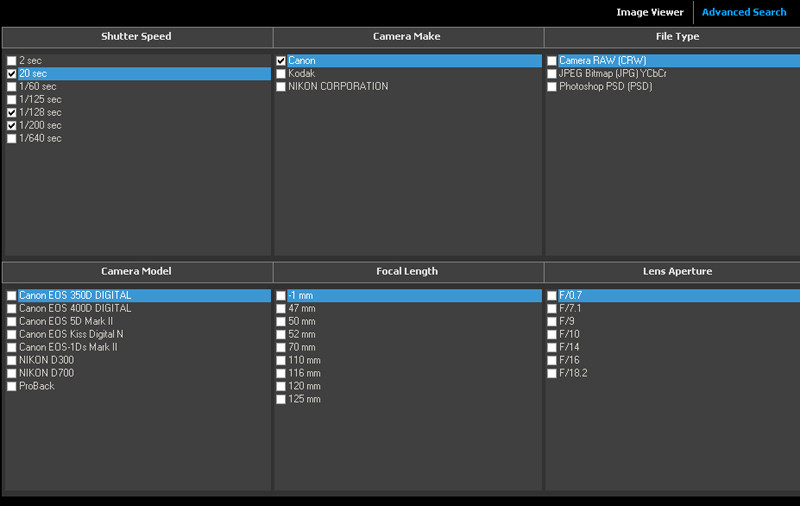Enable the 125 mm checkbox
800x506 pixels.
281,399
